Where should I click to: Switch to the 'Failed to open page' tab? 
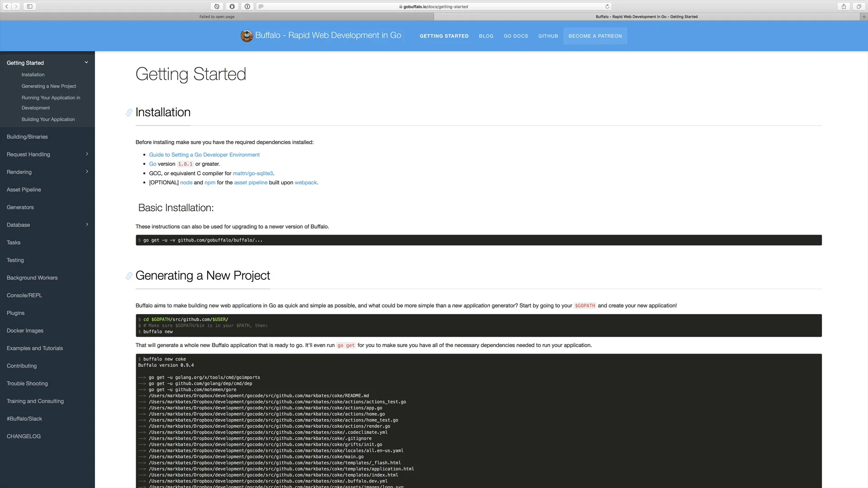217,17
